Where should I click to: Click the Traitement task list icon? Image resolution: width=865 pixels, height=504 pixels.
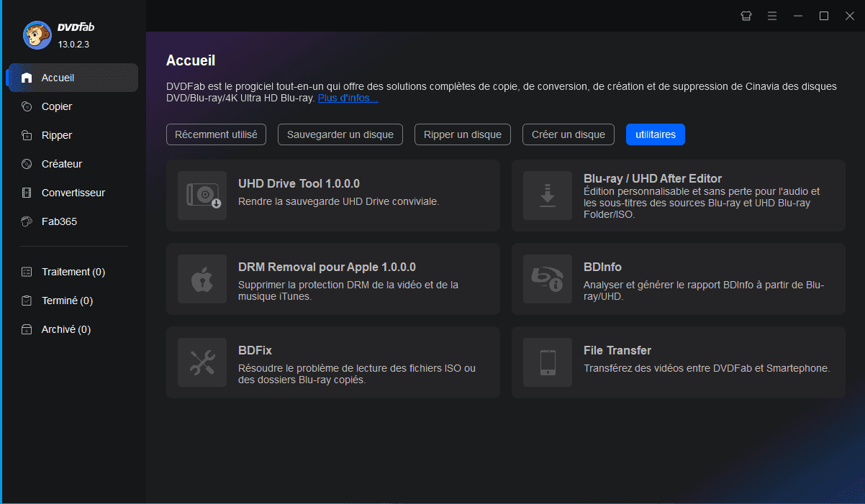click(x=27, y=272)
